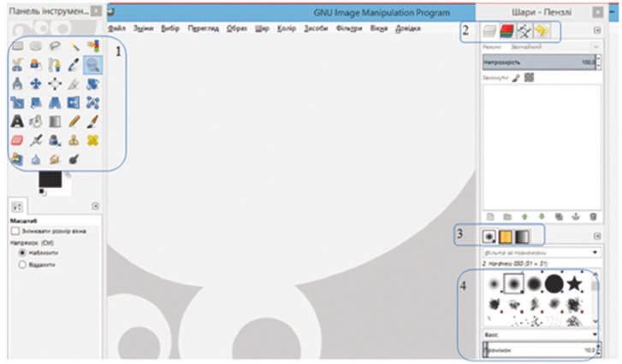Viewport: 622px width, 364px height.
Task: Switch to the Patterns tab
Action: (506, 237)
